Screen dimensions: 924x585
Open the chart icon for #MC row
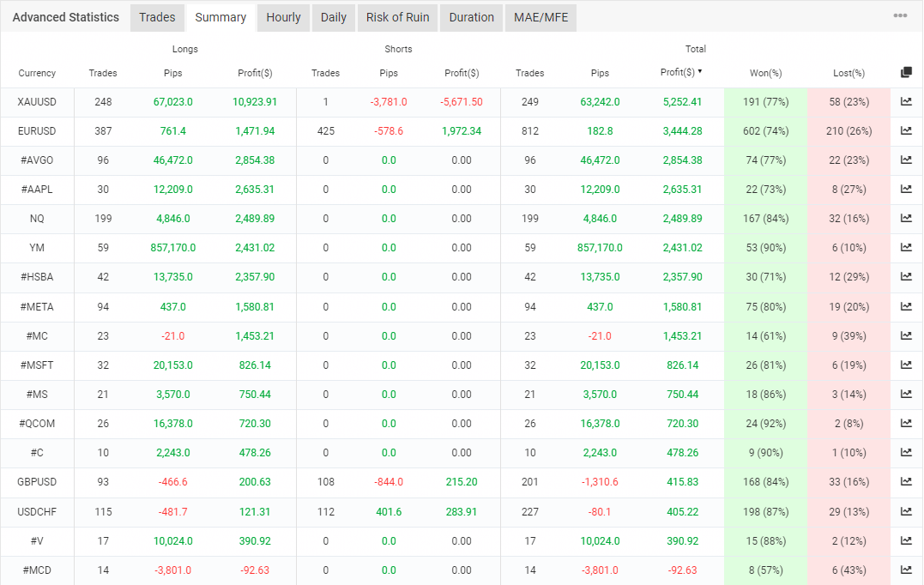[x=906, y=335]
